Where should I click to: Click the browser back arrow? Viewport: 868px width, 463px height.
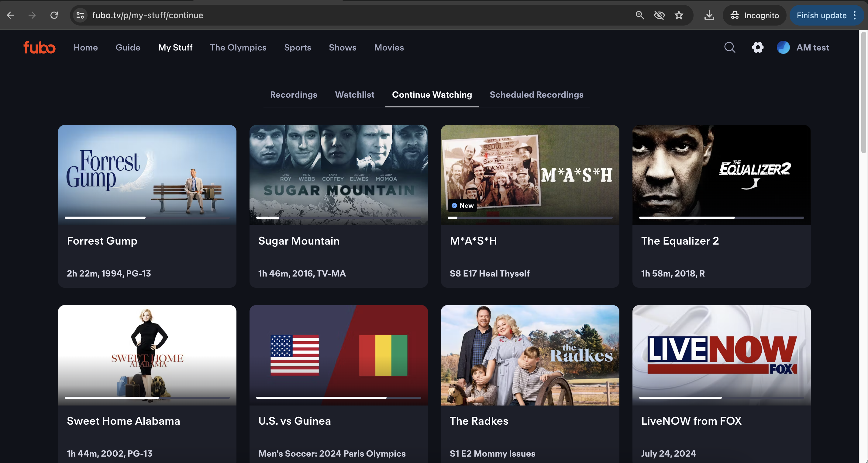click(x=10, y=15)
